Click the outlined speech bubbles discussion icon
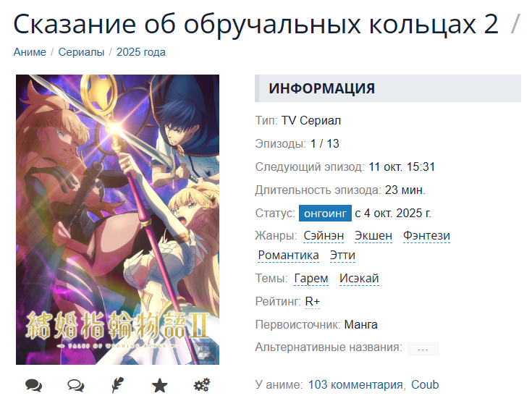This screenshot has height=401, width=532. click(76, 385)
